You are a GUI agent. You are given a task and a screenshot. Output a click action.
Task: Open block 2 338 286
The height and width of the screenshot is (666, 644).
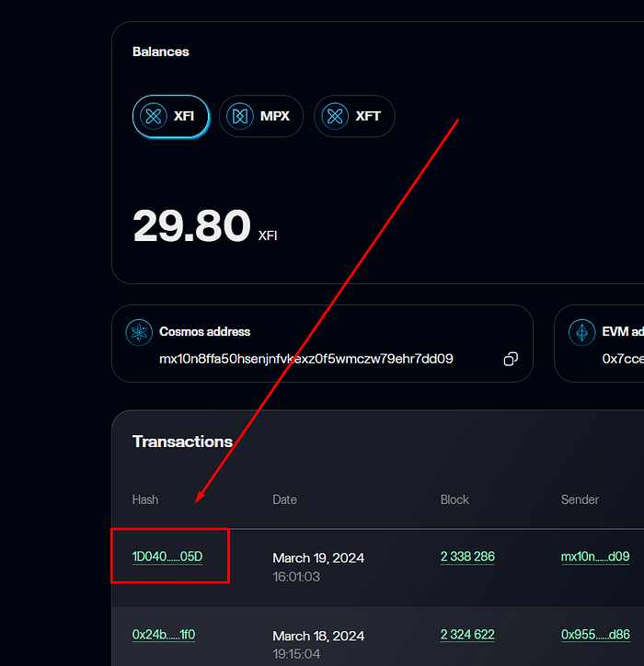(467, 557)
